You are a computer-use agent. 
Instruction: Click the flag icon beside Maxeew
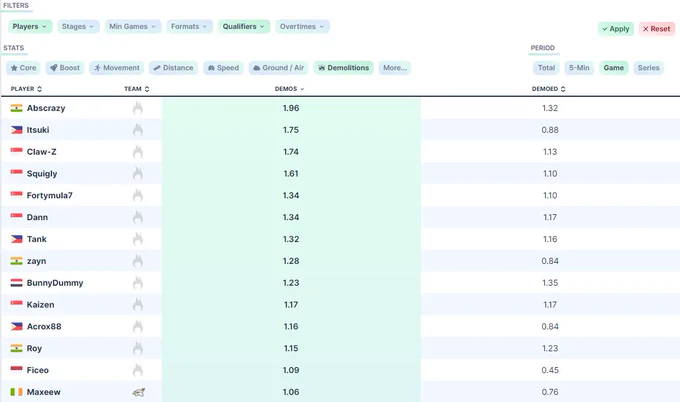16,392
